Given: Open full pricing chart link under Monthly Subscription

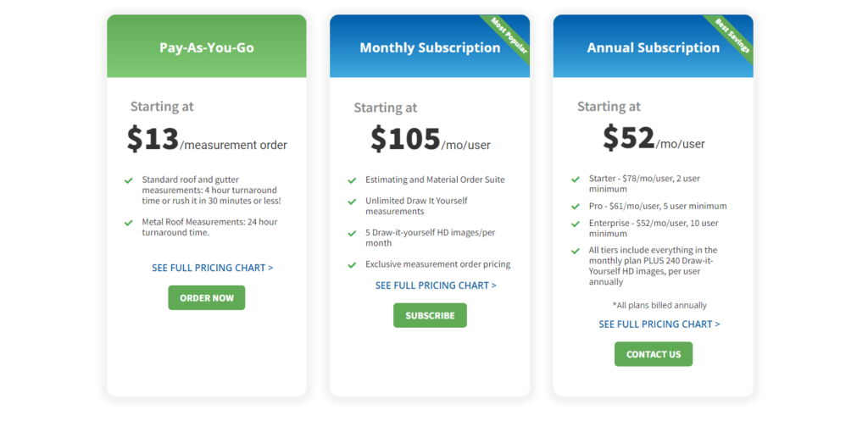Looking at the screenshot, I should pyautogui.click(x=437, y=285).
